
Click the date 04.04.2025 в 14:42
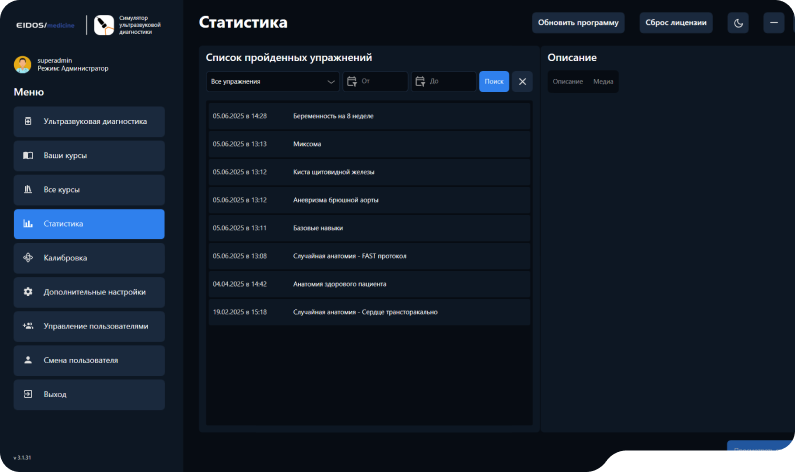pyautogui.click(x=240, y=284)
